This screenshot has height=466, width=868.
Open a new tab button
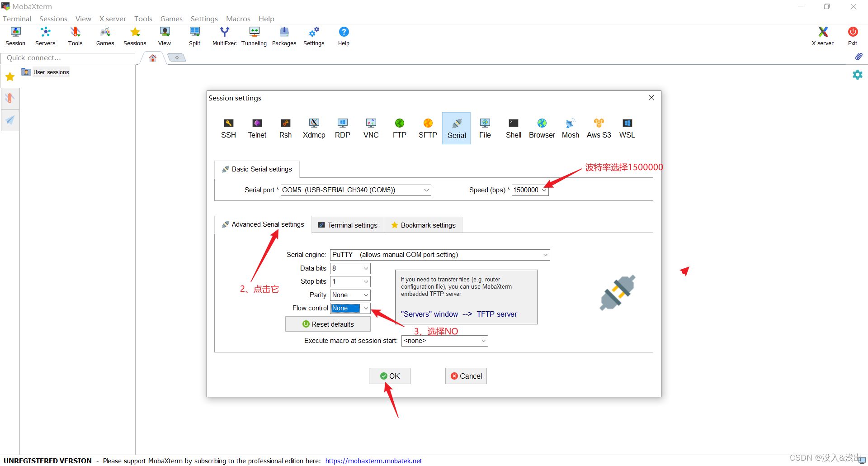(177, 57)
